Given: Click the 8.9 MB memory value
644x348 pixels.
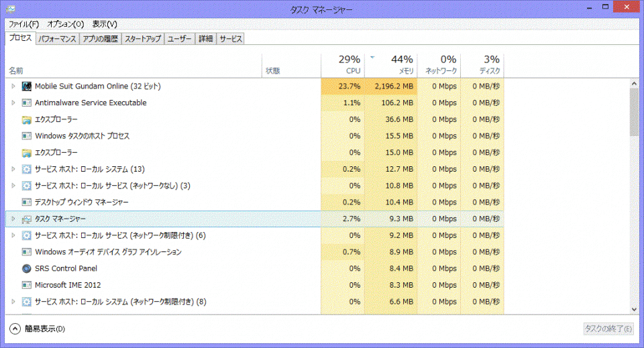Looking at the screenshot, I should pos(401,252).
